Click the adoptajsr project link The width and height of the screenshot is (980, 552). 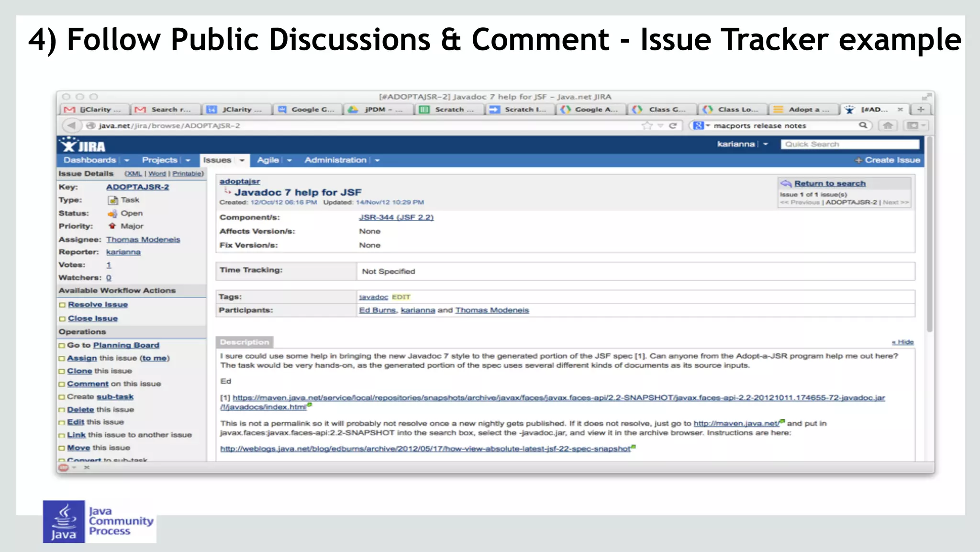[240, 181]
